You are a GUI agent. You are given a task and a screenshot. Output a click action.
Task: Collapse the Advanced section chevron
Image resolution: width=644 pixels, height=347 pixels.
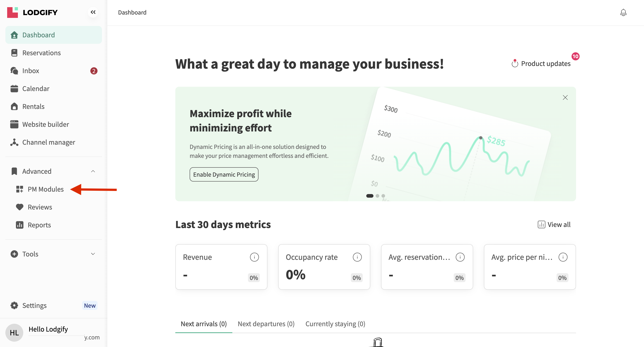click(93, 171)
